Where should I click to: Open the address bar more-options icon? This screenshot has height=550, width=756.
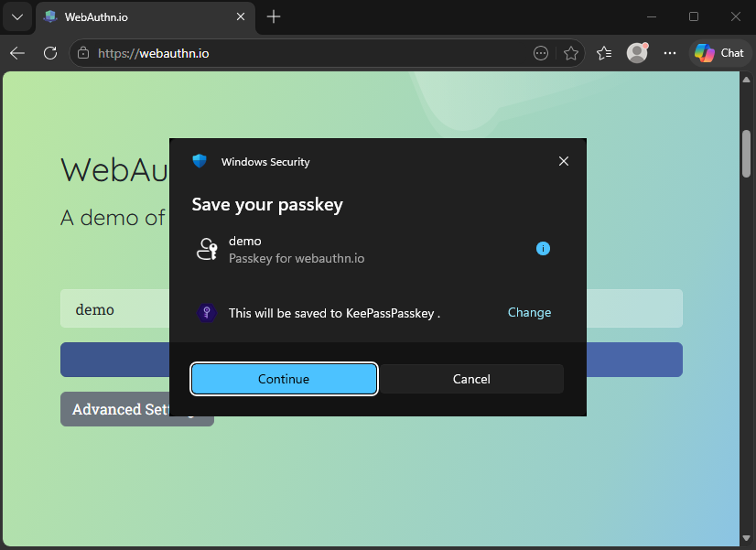[x=541, y=53]
